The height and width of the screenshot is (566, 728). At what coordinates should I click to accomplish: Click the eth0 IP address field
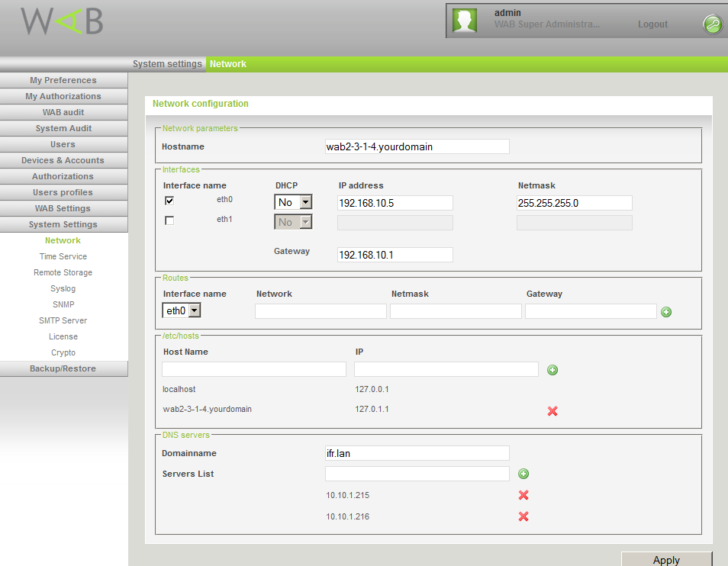point(395,203)
